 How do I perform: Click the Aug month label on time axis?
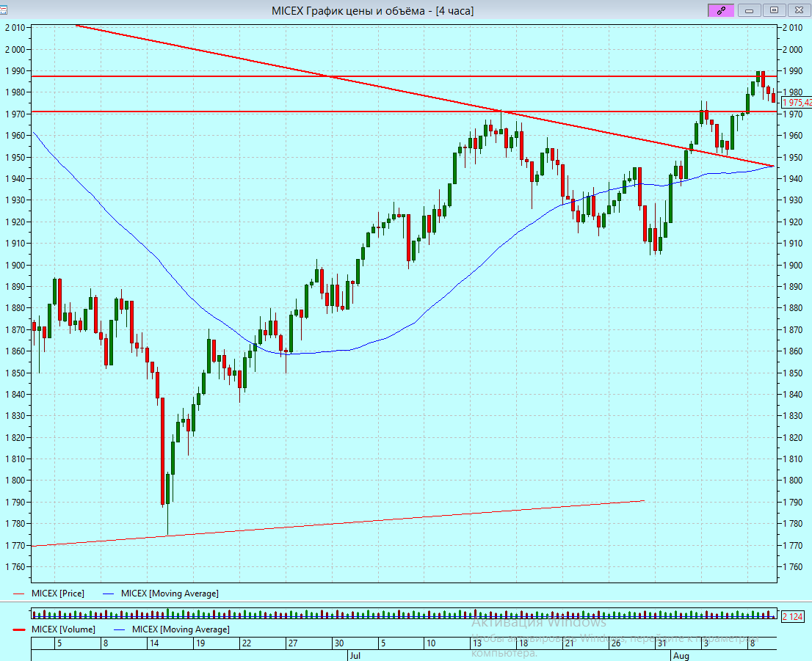(x=681, y=656)
